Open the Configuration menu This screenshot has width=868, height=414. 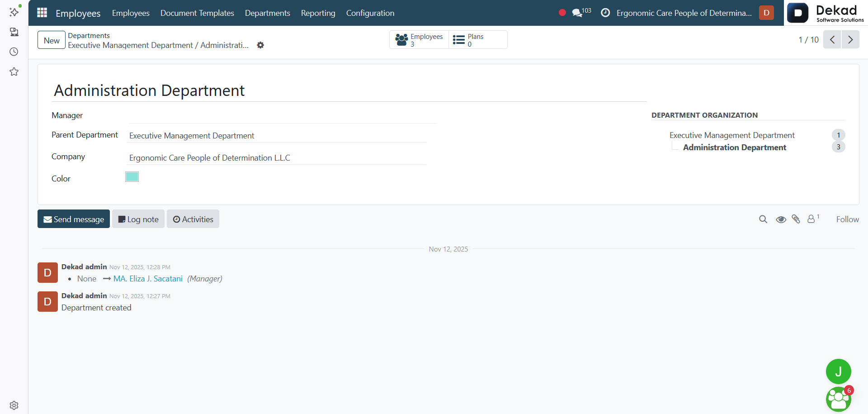(370, 13)
